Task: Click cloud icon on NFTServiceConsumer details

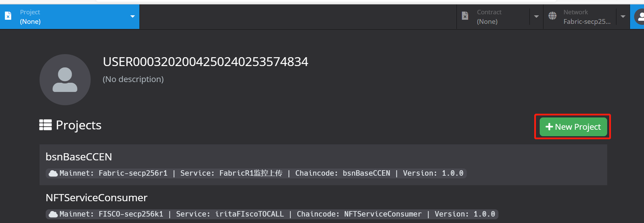Action: 53,214
